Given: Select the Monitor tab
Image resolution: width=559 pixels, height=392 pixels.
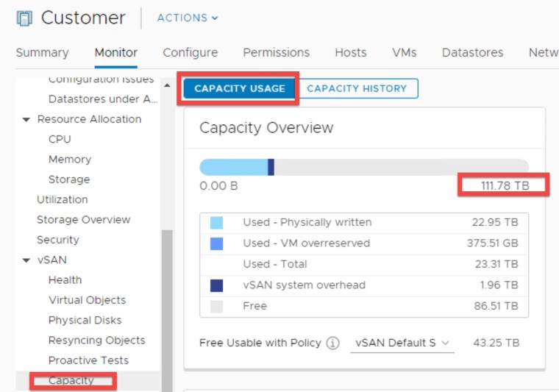Looking at the screenshot, I should (x=116, y=53).
